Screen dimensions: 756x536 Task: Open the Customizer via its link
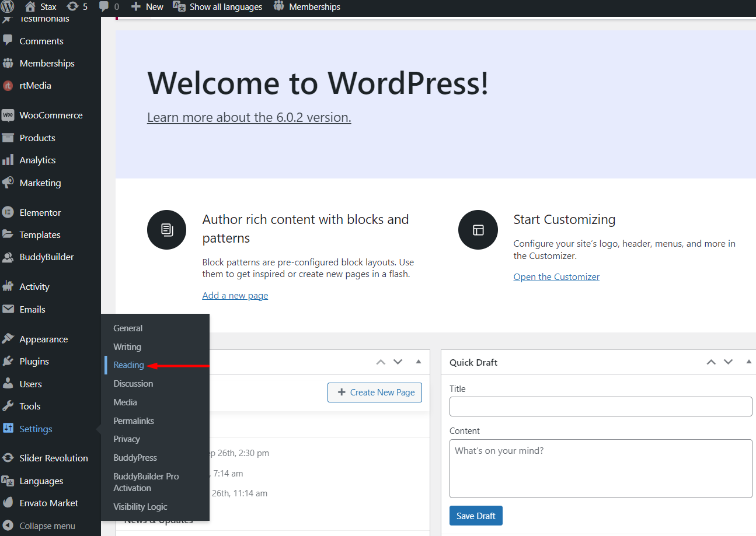click(x=556, y=276)
